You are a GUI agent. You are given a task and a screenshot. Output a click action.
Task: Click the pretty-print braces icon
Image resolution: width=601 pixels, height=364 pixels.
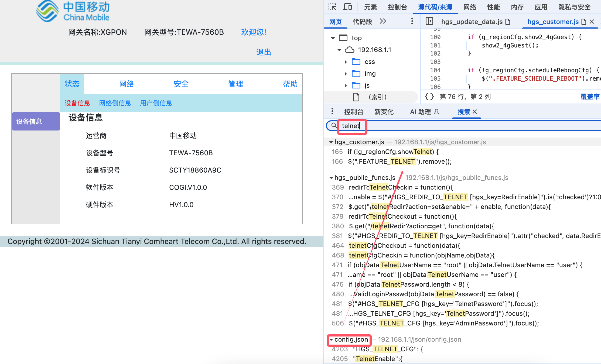click(429, 97)
